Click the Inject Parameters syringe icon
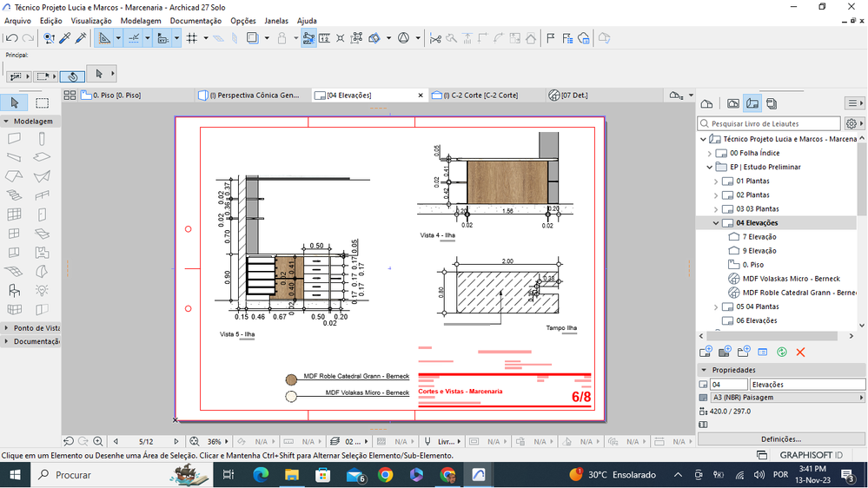Image resolution: width=868 pixels, height=488 pixels. pyautogui.click(x=81, y=38)
